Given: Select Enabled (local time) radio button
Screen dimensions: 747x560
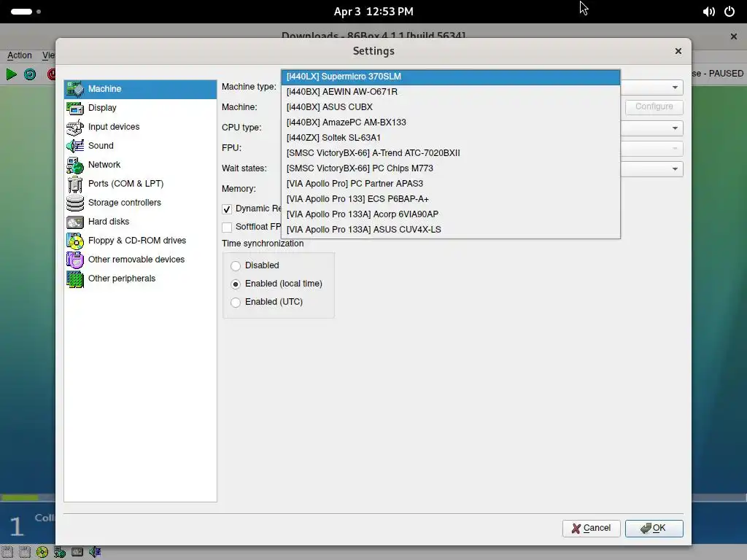Looking at the screenshot, I should point(236,284).
